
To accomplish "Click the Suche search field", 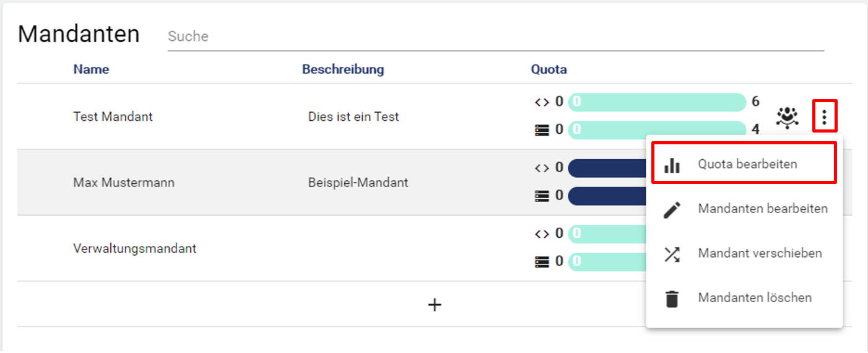I will pos(495,37).
